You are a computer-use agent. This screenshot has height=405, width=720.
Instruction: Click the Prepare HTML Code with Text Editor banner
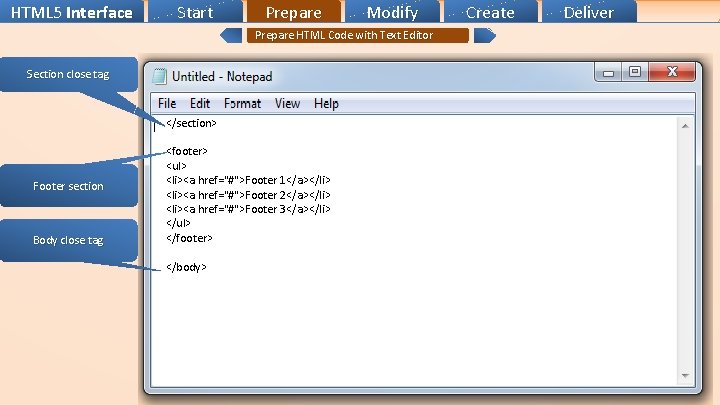point(358,35)
